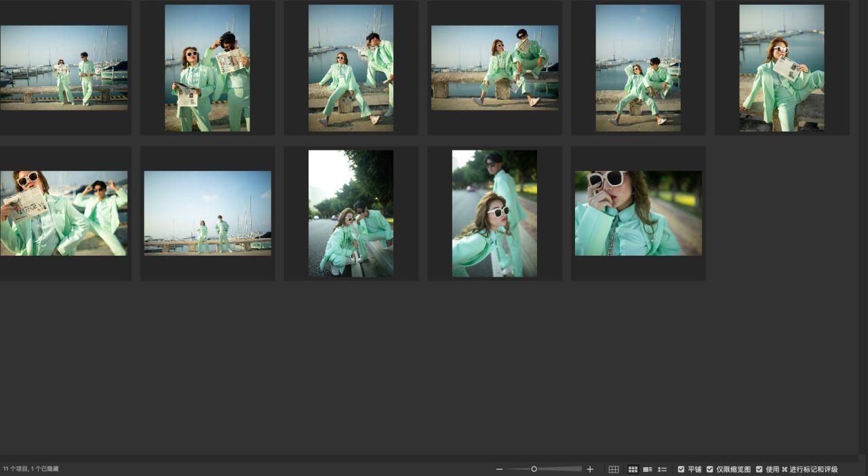Toggle 使用 ⌘ 进行标记和评级 checkbox
Viewport: 868px width, 476px height.
(x=759, y=469)
